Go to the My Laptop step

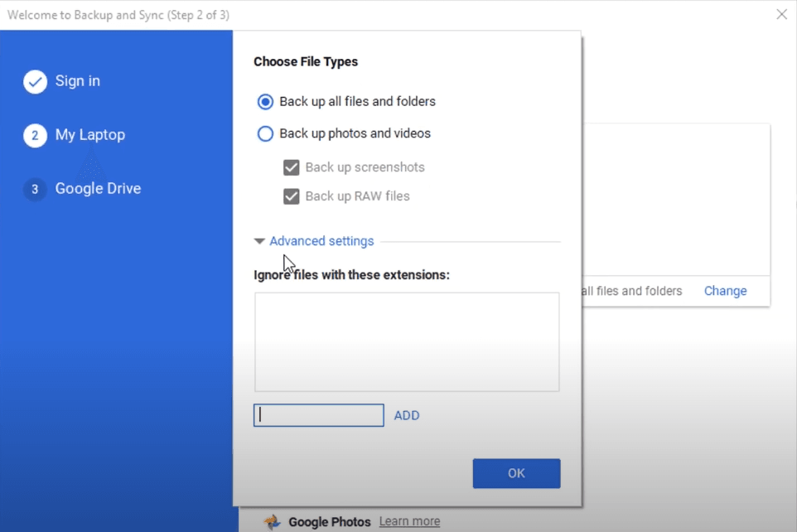click(90, 135)
